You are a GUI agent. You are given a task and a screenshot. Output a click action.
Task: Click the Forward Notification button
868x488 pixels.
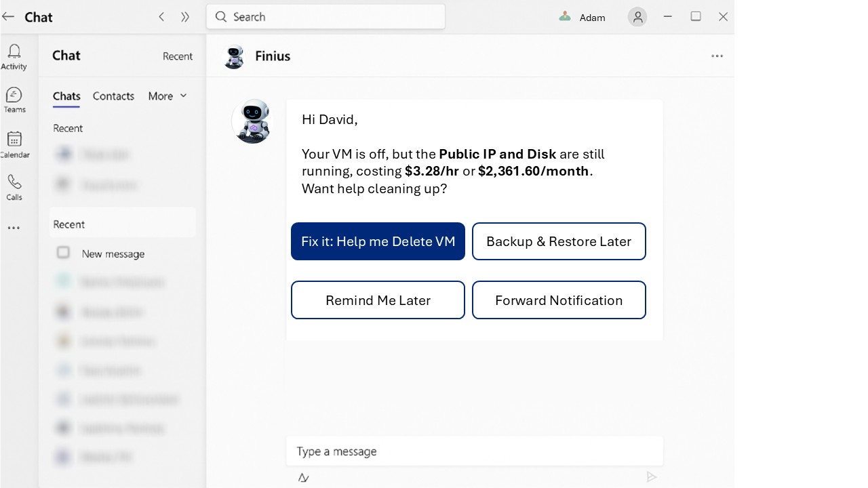559,300
